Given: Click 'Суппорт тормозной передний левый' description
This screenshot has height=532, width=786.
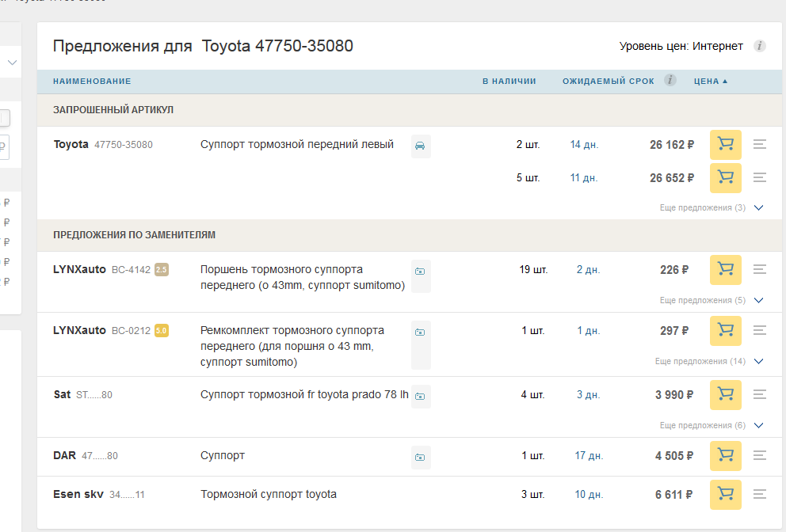Looking at the screenshot, I should coord(297,144).
